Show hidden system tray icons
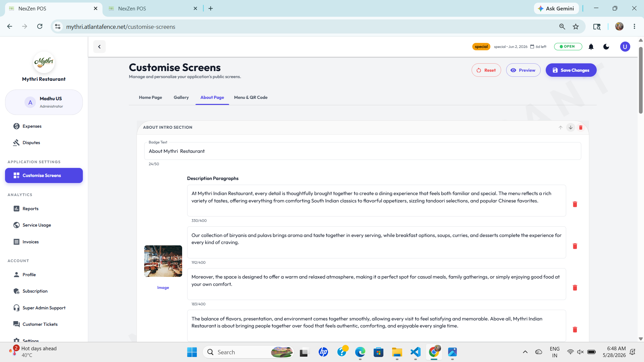Screen dimensions: 644x362 [x=525, y=352]
